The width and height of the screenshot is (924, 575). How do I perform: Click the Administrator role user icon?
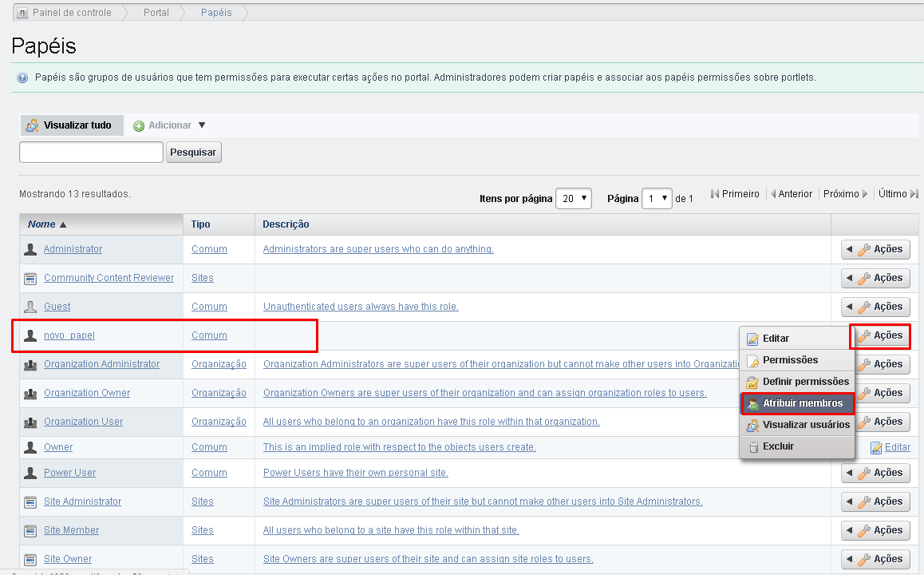point(31,249)
